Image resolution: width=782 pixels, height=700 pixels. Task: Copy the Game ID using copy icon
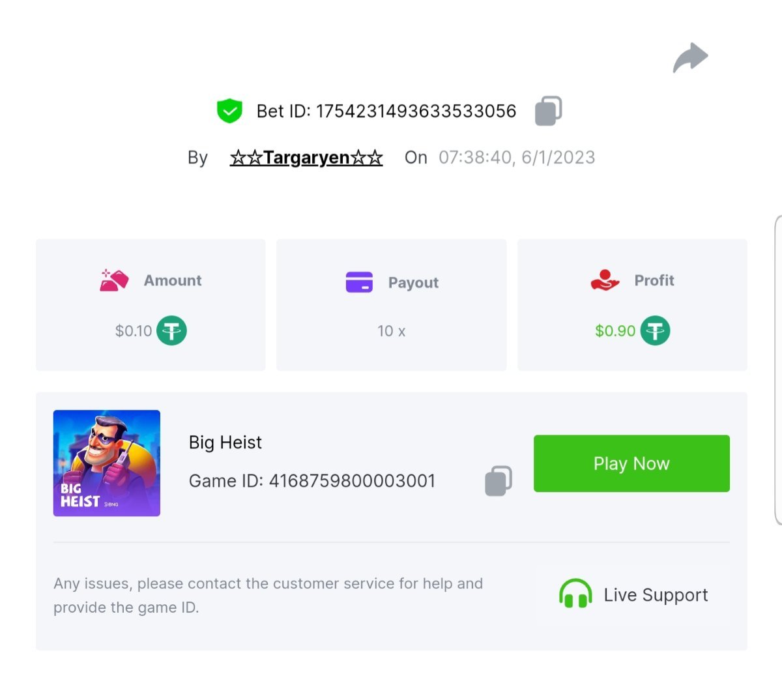tap(499, 481)
